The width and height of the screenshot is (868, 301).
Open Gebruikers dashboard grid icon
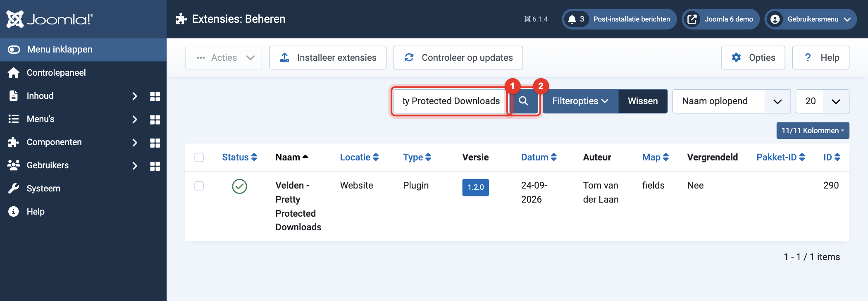click(155, 166)
